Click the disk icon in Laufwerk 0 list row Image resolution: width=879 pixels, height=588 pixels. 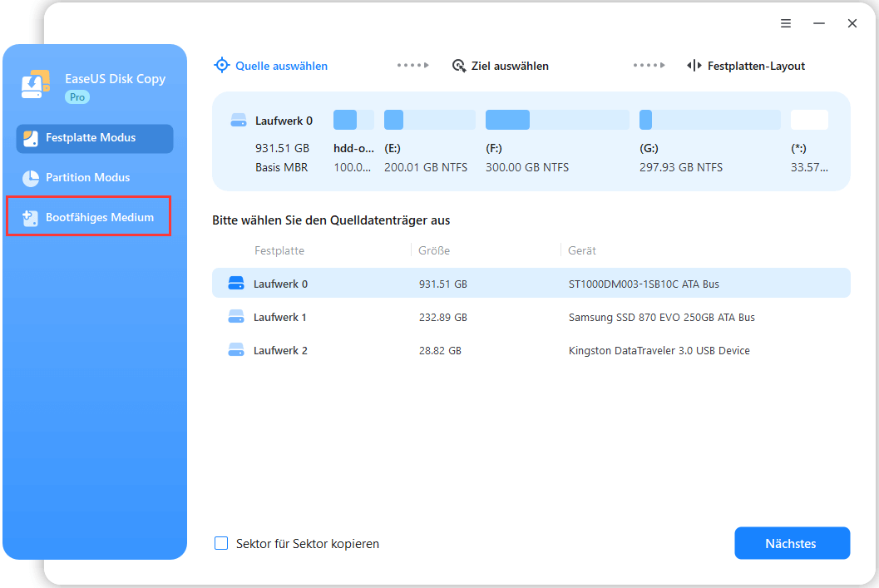point(236,283)
